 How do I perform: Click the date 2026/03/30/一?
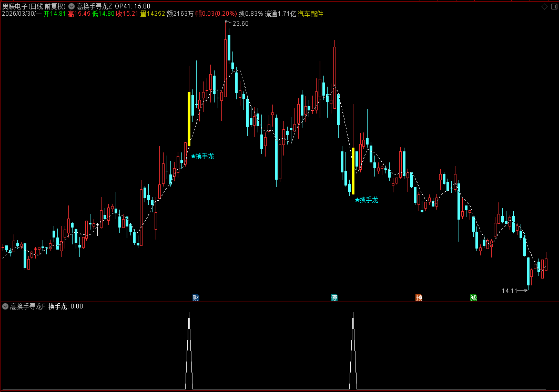point(22,14)
